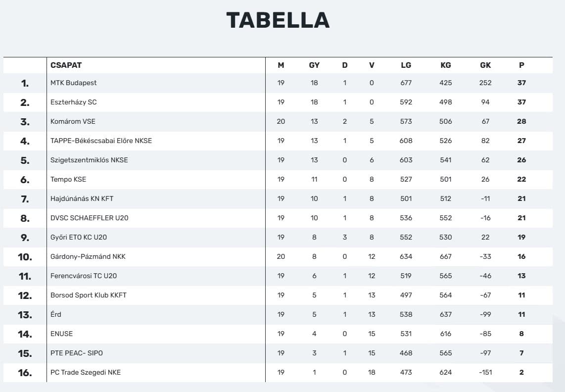This screenshot has width=565, height=392.
Task: Click the P points column header
Action: [521, 65]
